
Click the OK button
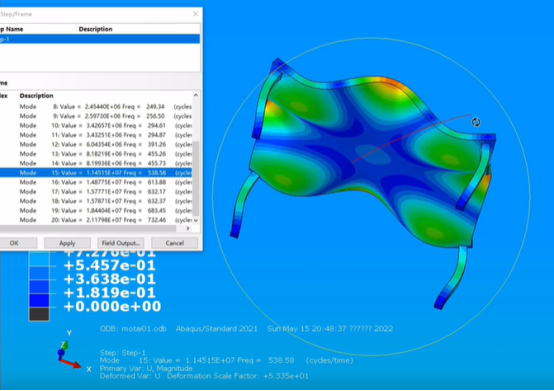(x=14, y=243)
